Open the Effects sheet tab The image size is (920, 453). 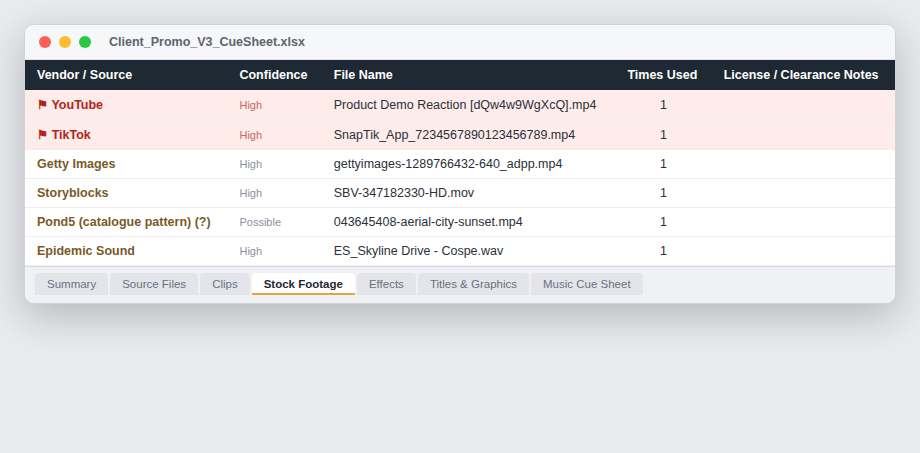tap(386, 284)
